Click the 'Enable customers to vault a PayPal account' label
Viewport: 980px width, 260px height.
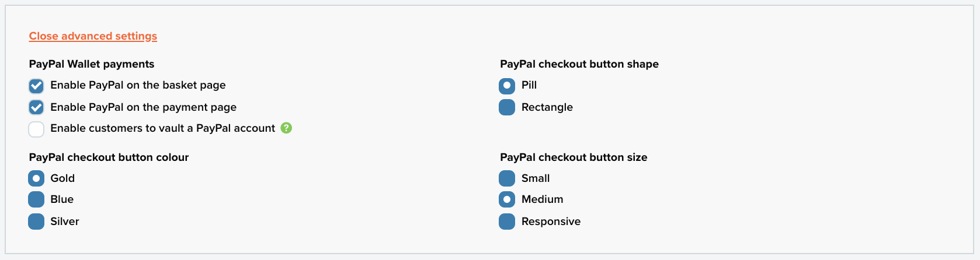point(162,128)
